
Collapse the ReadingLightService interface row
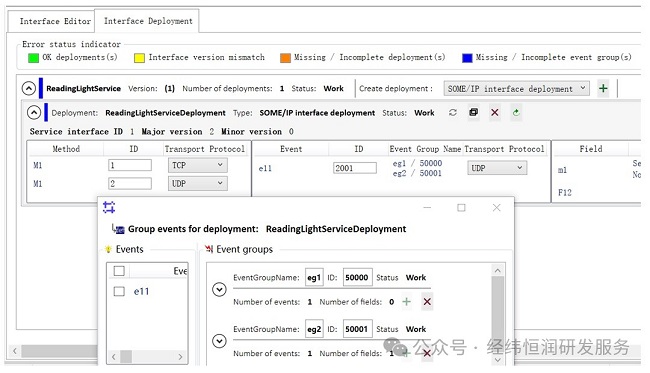(29, 88)
